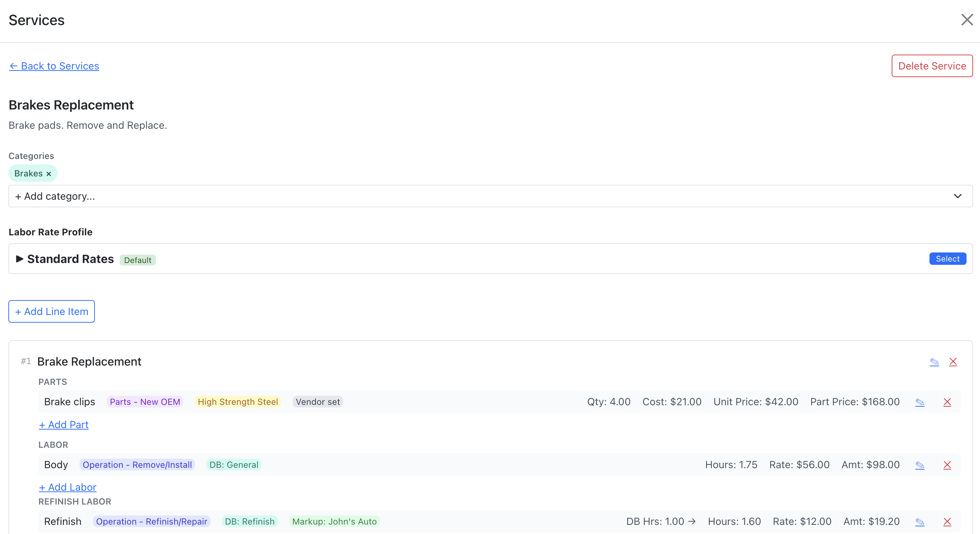This screenshot has height=534, width=980.
Task: Delete the Brake clips part
Action: 947,402
